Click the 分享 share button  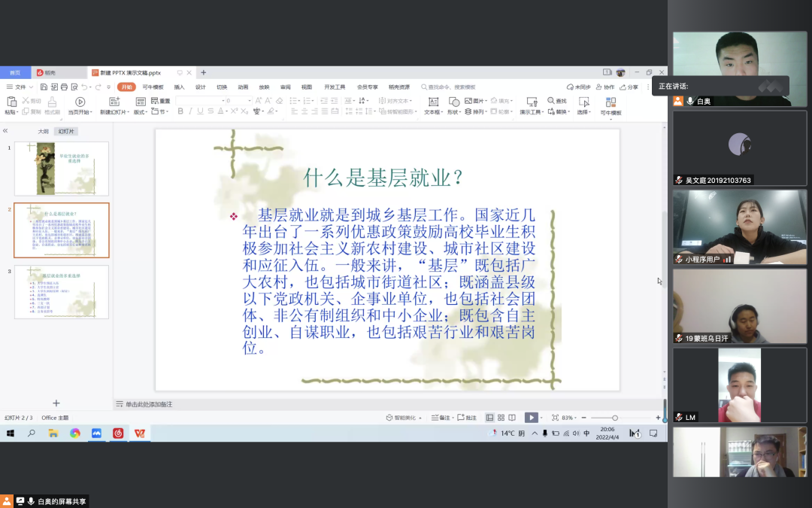tap(629, 87)
